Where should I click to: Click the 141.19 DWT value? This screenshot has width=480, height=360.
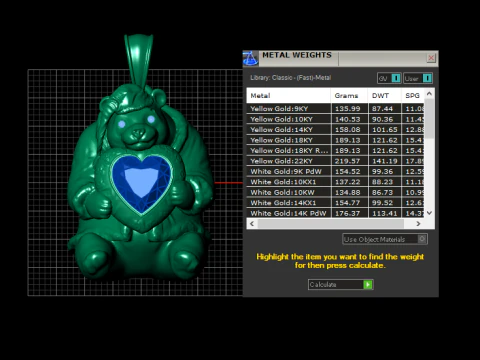point(385,161)
